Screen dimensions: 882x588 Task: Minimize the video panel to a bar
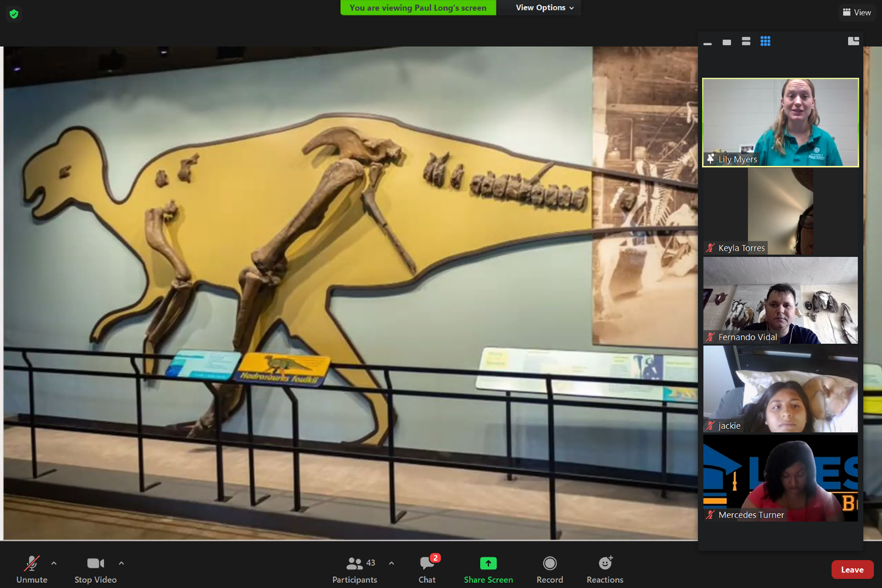[707, 43]
